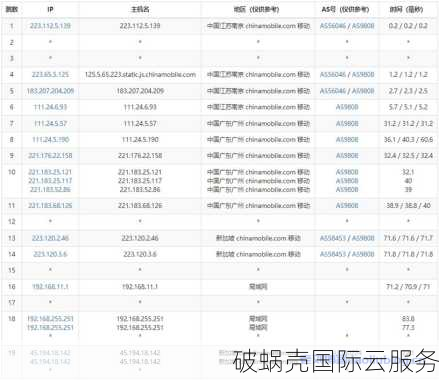Click the 主机名 hostname column header
Image resolution: width=439 pixels, height=380 pixels.
pyautogui.click(x=140, y=9)
